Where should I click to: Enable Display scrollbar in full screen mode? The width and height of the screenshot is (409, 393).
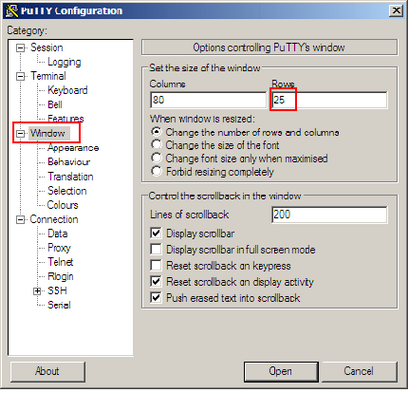pyautogui.click(x=156, y=249)
